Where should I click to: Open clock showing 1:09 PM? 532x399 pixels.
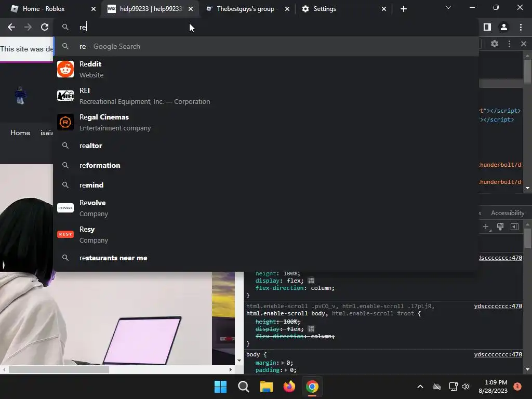pyautogui.click(x=493, y=387)
